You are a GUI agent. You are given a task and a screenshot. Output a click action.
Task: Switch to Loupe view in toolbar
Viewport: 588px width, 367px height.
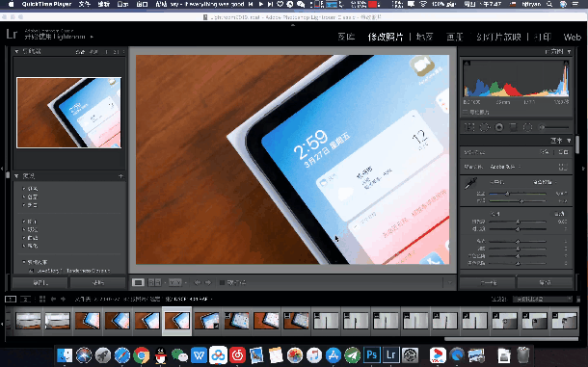138,282
